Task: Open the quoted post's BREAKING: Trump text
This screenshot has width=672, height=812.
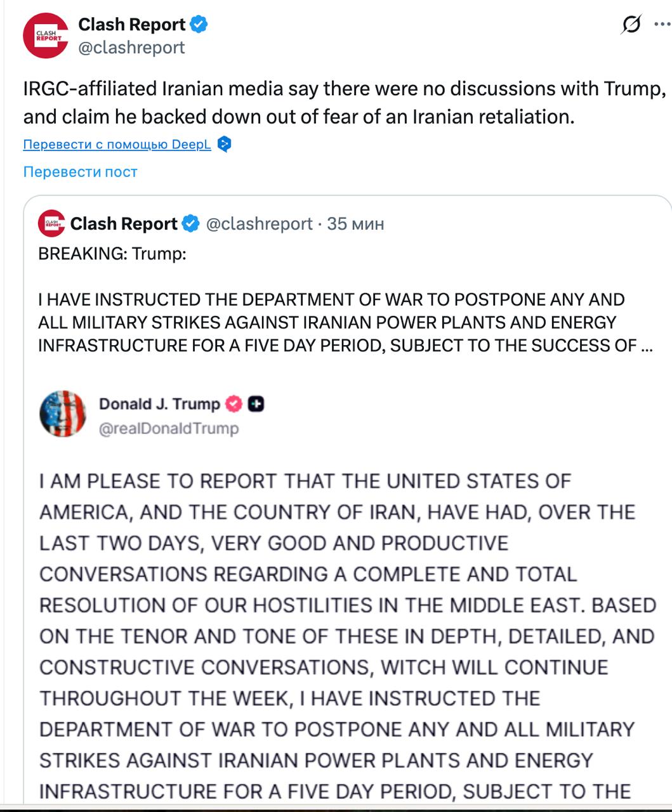Action: pos(112,254)
